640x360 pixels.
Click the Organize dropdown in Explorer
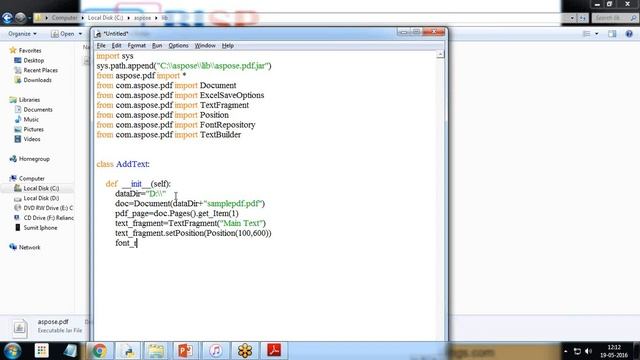tap(22, 34)
